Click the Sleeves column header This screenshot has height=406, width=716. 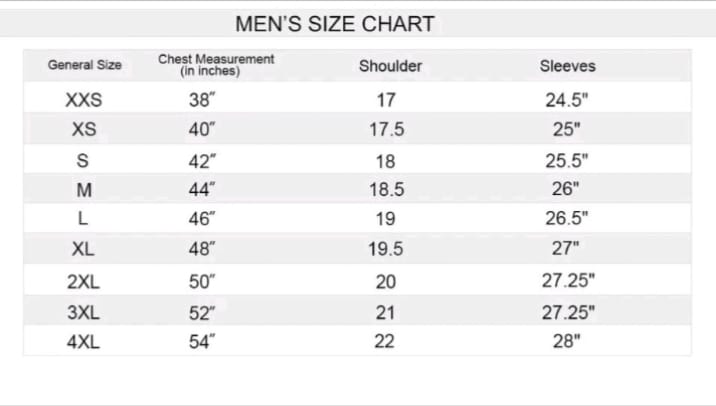(x=567, y=66)
